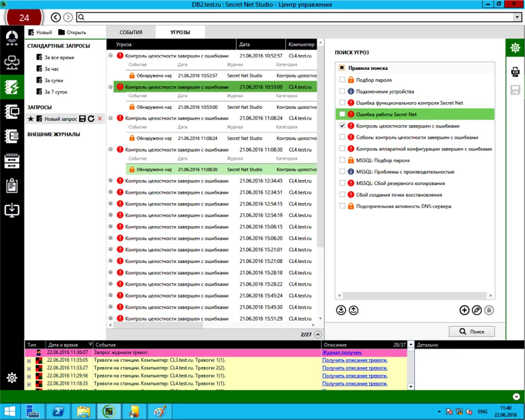
Task: Collapse the highlighted threat at 10:53:00
Action: pyautogui.click(x=110, y=87)
